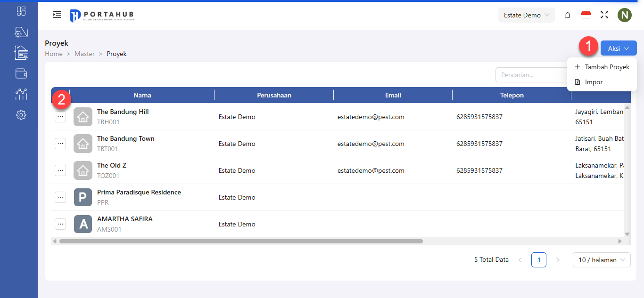644x298 pixels.
Task: Open row options for The Bandung Hill
Action: pos(60,117)
